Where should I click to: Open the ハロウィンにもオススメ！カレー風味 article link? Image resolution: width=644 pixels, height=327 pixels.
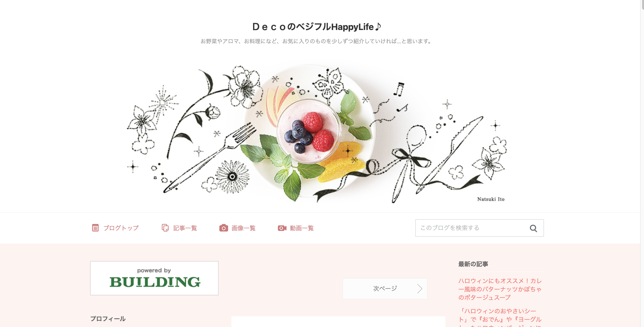click(x=500, y=289)
